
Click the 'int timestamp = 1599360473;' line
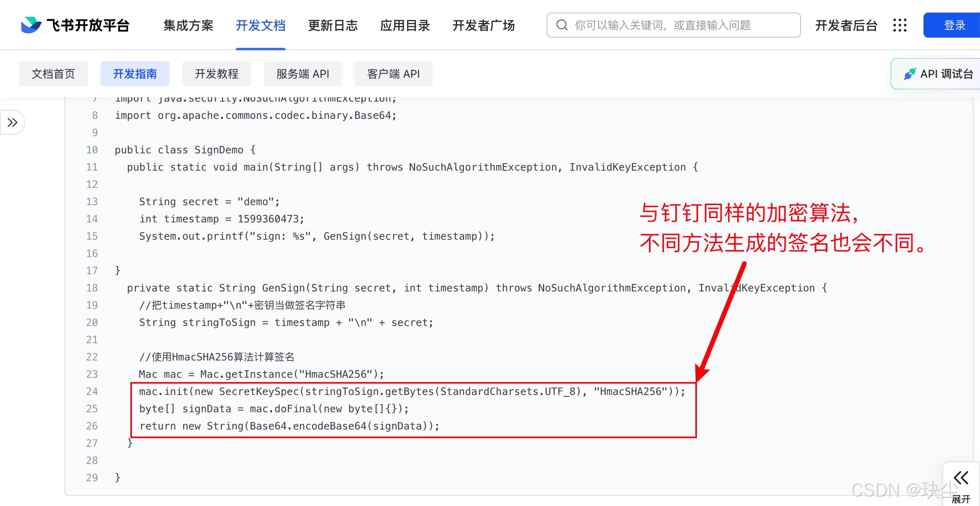tap(221, 219)
